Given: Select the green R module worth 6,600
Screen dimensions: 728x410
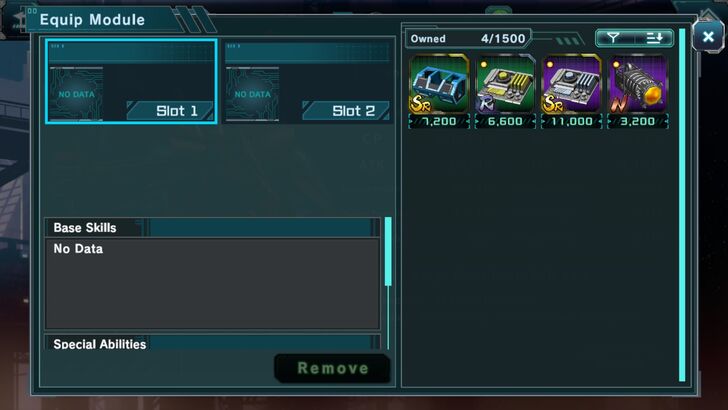Looking at the screenshot, I should [505, 91].
